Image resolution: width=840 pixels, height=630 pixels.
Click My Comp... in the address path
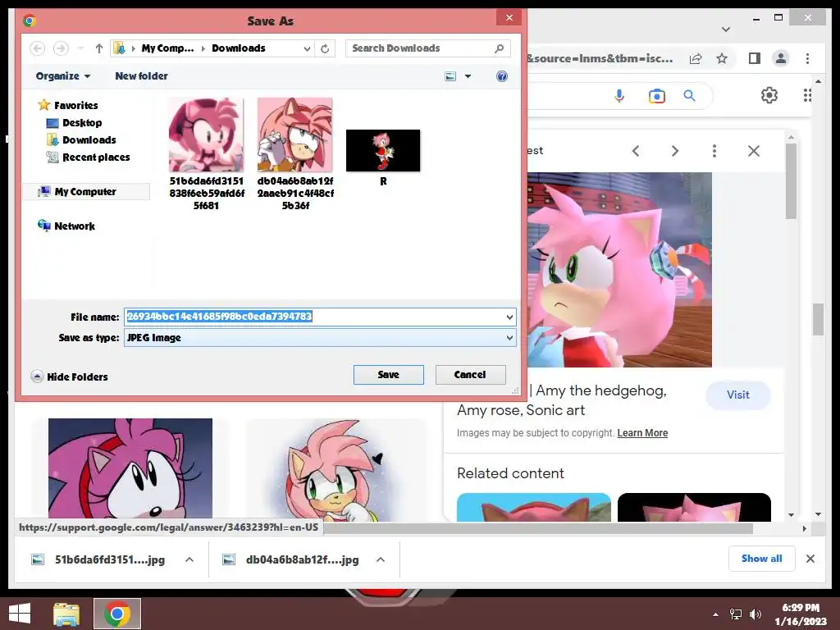167,48
